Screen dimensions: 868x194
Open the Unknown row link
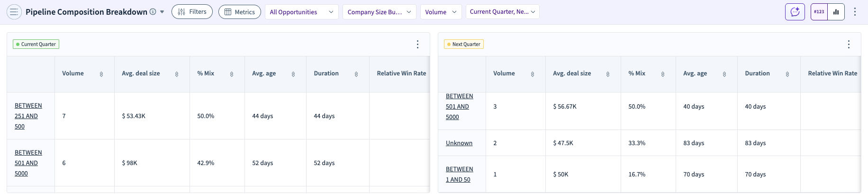459,143
